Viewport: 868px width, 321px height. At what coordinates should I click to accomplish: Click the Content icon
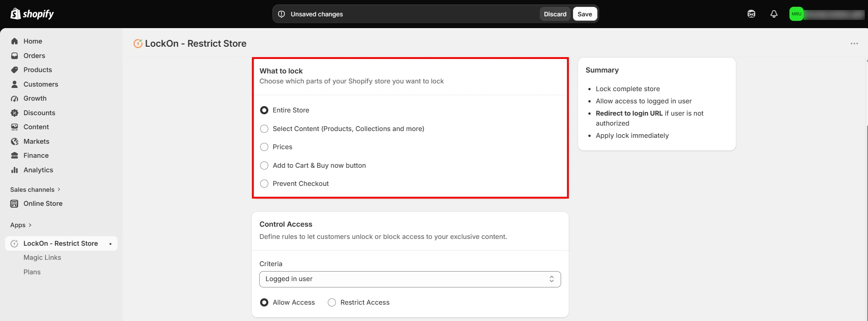click(x=15, y=127)
